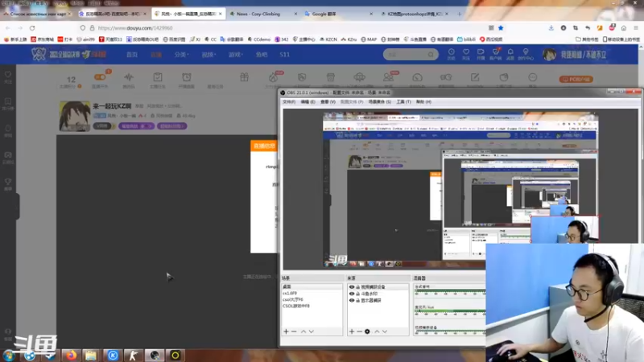Click the orange client button right of toolbar
The image size is (644, 362).
[x=576, y=79]
